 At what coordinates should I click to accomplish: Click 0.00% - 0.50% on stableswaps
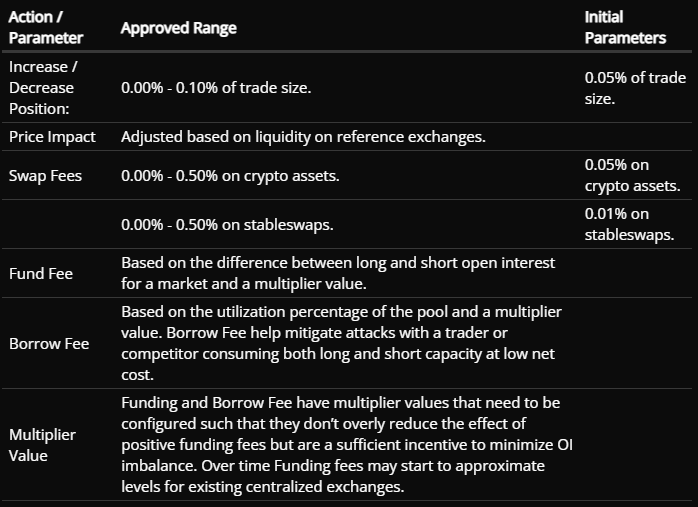coord(227,224)
